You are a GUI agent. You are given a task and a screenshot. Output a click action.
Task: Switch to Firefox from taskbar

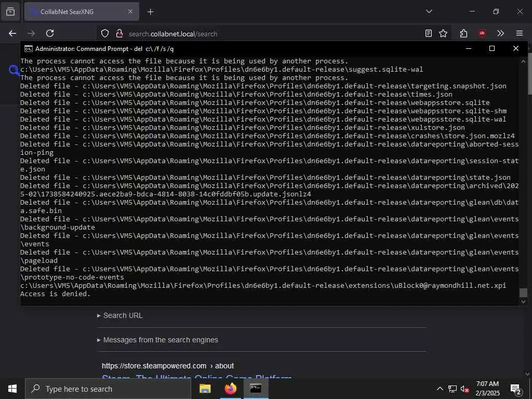(230, 389)
